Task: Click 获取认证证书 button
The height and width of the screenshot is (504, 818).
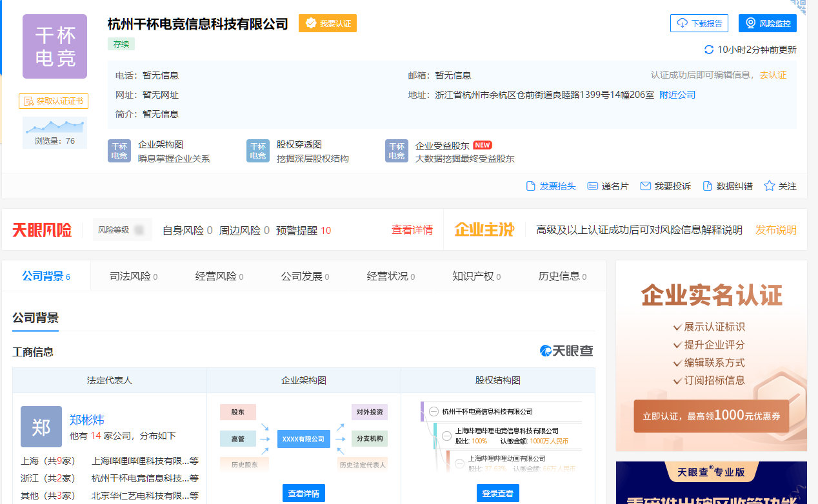Action: point(54,101)
